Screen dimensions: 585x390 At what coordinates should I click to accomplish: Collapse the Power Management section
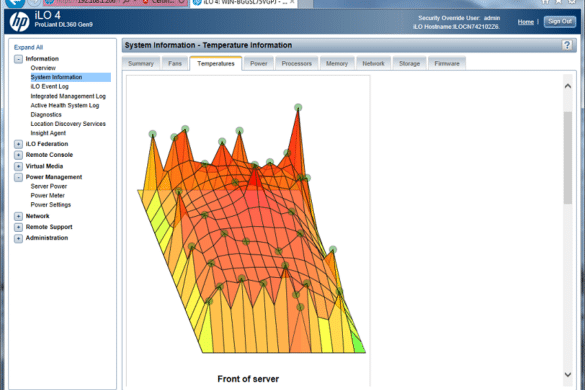pyautogui.click(x=18, y=177)
